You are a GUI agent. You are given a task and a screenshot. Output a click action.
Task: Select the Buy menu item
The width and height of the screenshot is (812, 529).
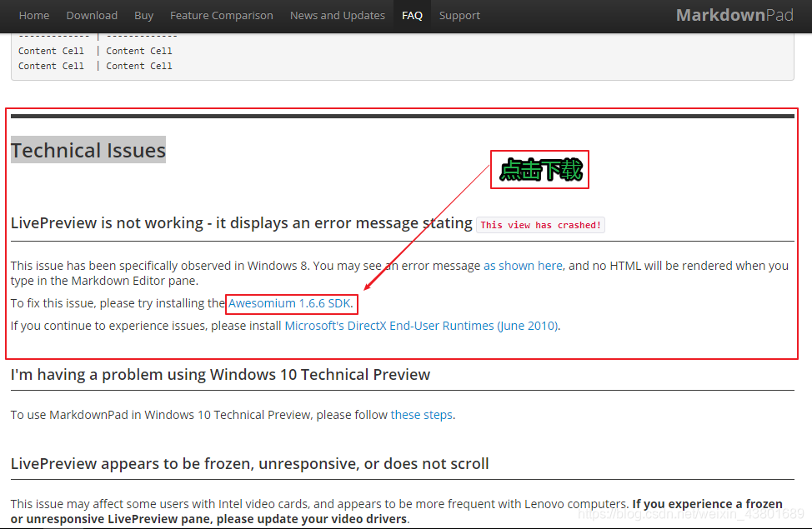143,15
